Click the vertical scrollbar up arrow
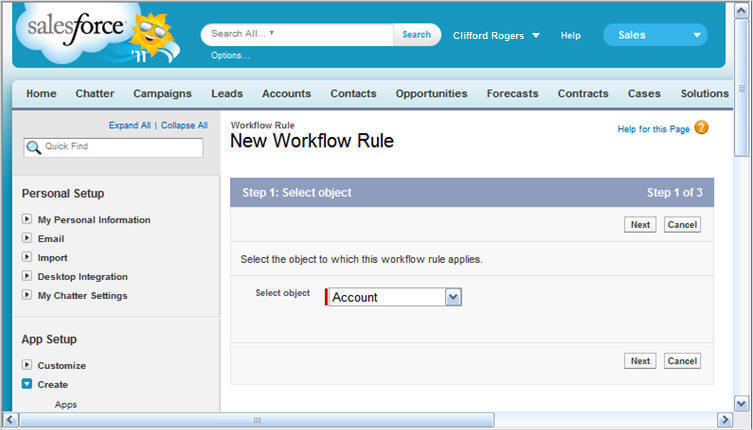 click(x=741, y=11)
